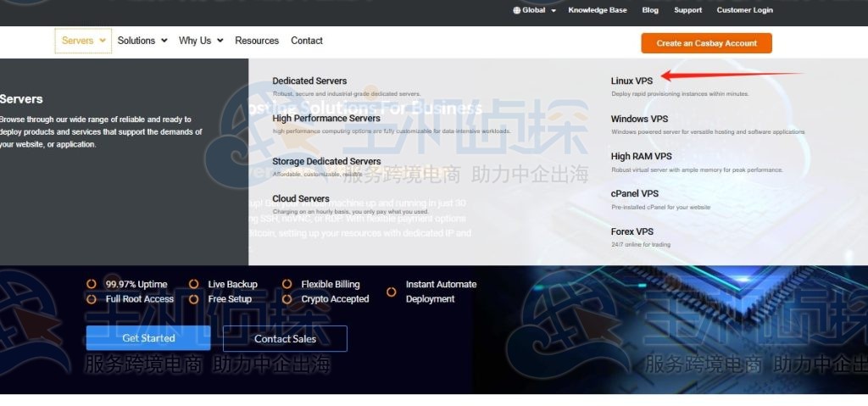Expand the Solutions chevron

pyautogui.click(x=164, y=41)
